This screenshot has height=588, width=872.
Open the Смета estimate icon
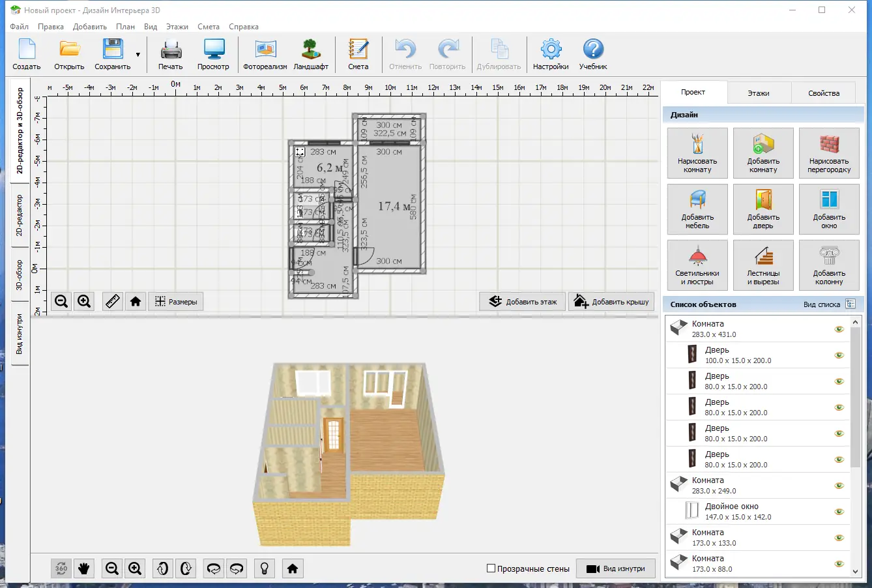[x=358, y=51]
